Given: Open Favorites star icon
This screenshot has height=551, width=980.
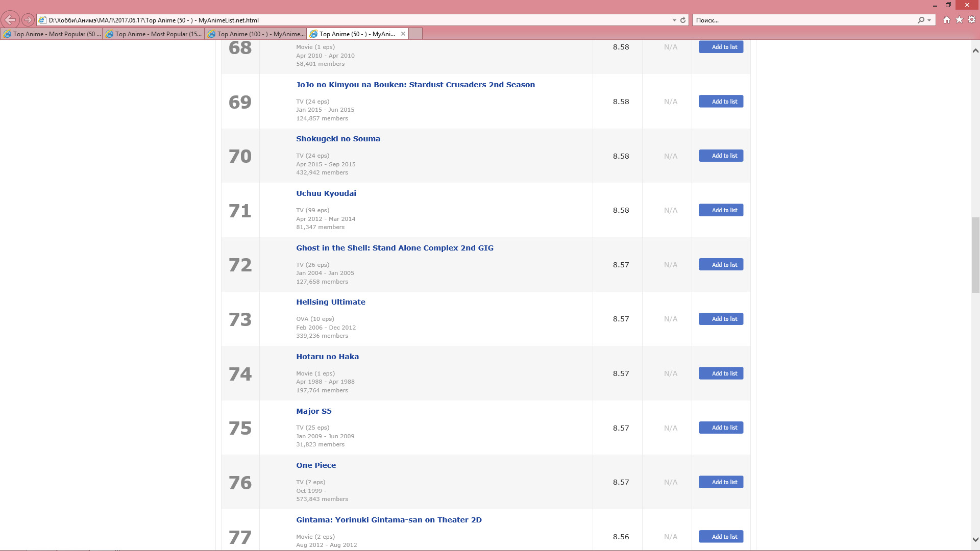Looking at the screenshot, I should 959,20.
